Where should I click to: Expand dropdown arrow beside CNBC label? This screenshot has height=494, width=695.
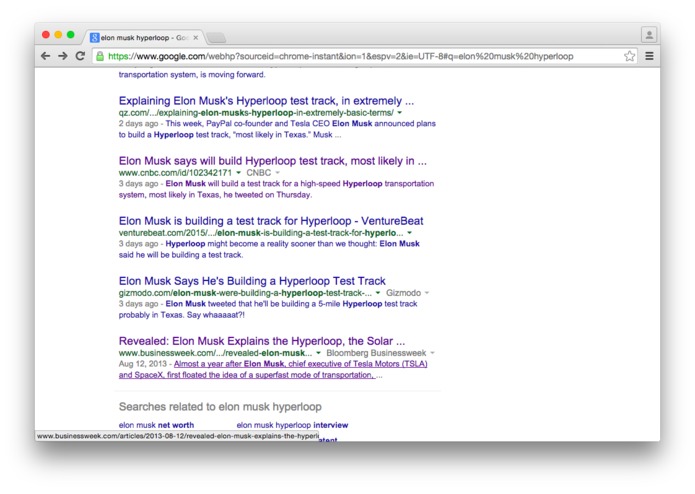pyautogui.click(x=278, y=173)
